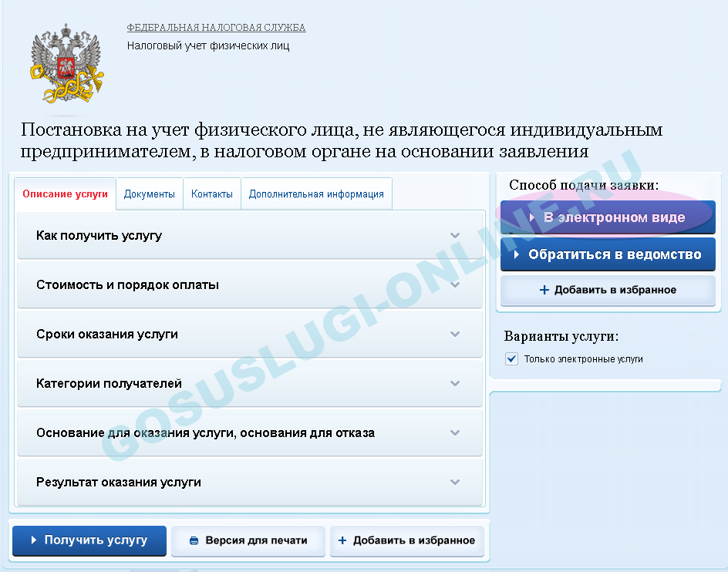Click the Категории получателей heading text
728x572 pixels.
click(x=109, y=383)
